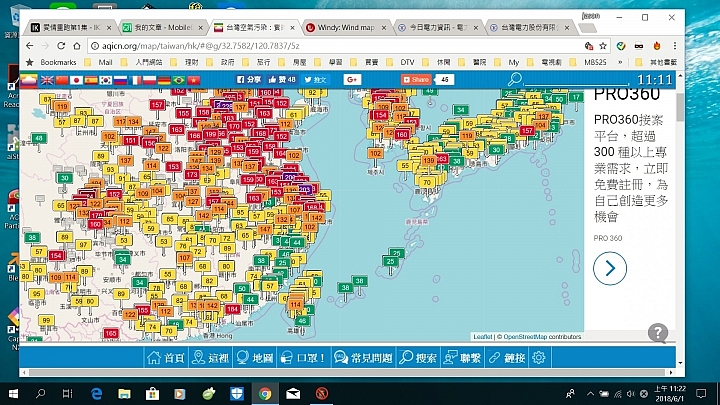
Task: Open File Explorer from the taskbar
Action: point(124,394)
